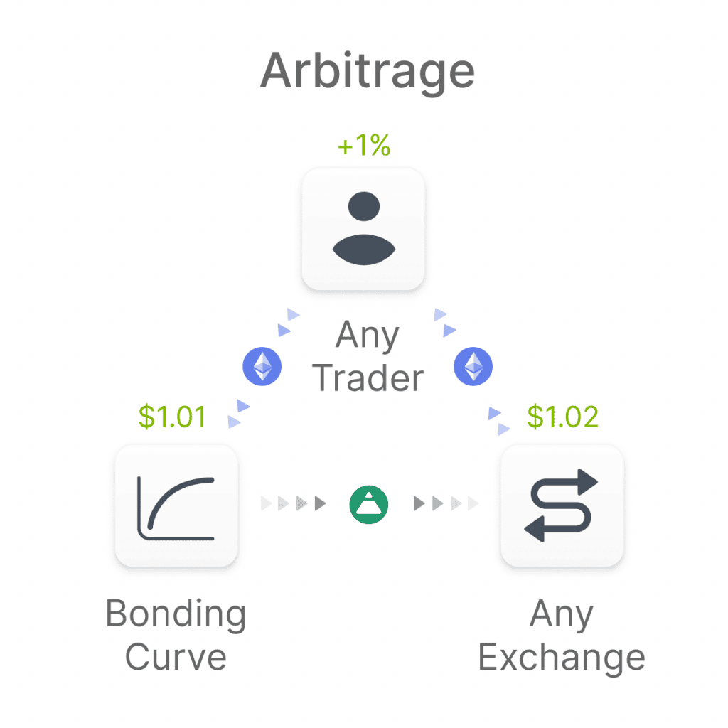The width and height of the screenshot is (728, 728).
Task: Click the faded arrows beside Bonding Curve
Action: [275, 503]
